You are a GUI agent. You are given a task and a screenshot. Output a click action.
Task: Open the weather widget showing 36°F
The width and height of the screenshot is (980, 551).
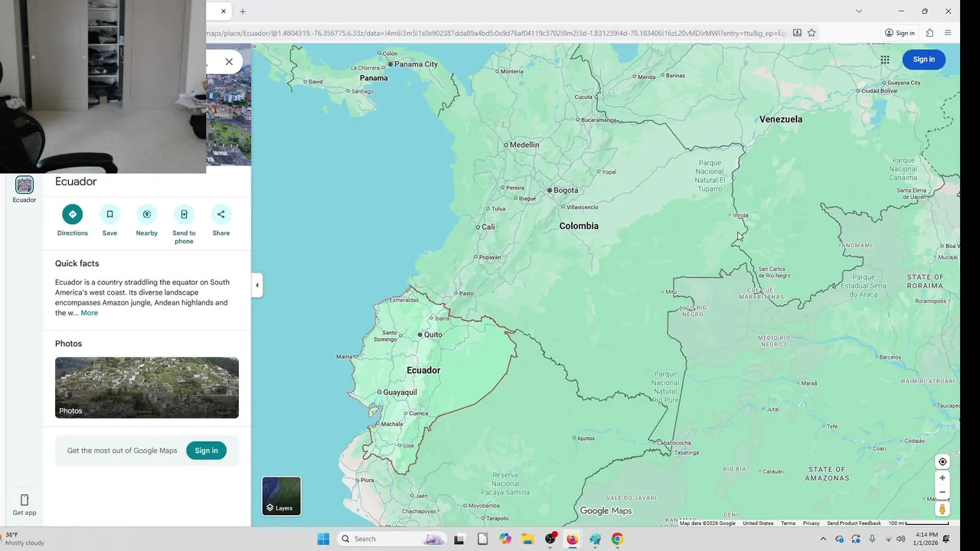[24, 539]
